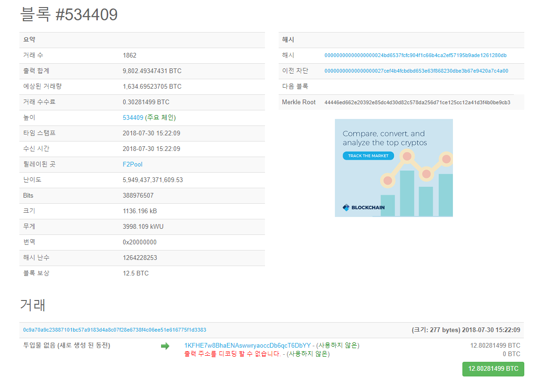
Task: Click the height link 534409
Action: pos(133,117)
